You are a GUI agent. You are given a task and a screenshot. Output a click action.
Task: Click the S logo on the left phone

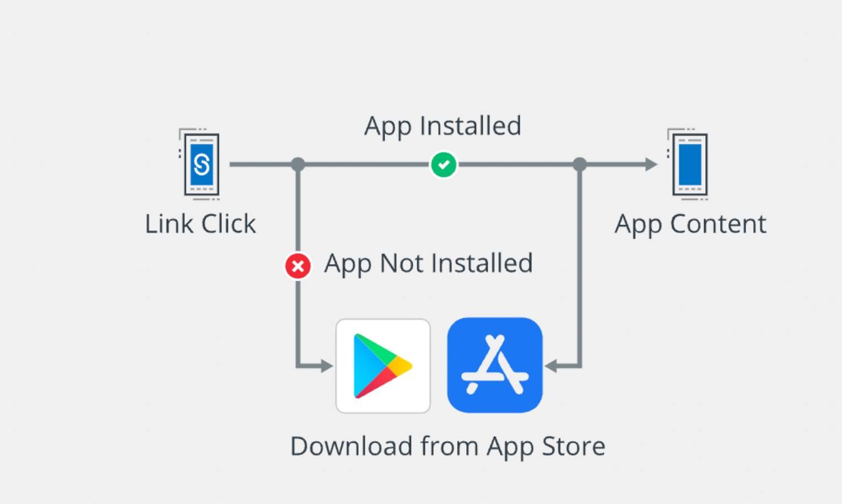click(x=202, y=164)
